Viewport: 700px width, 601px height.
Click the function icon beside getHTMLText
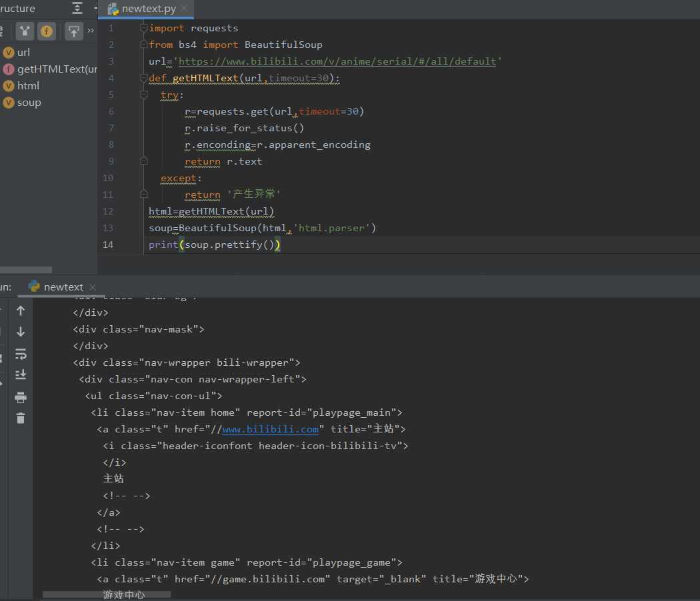pyautogui.click(x=9, y=69)
